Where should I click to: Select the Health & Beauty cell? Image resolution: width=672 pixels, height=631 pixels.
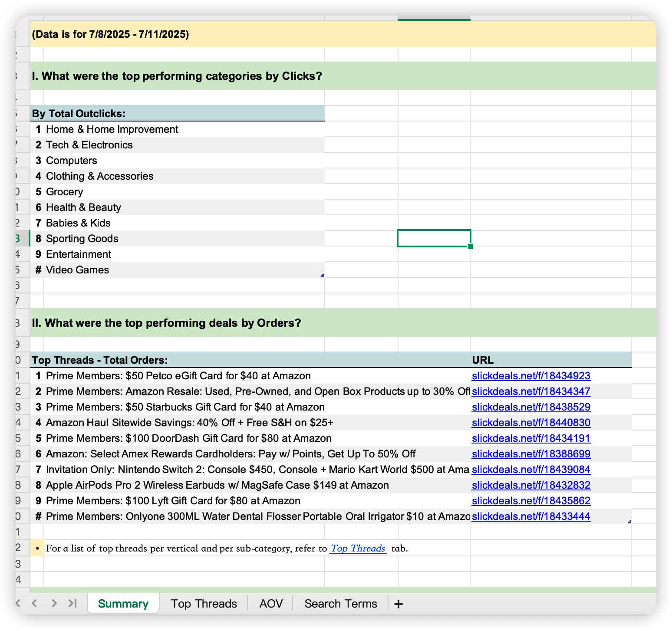[184, 207]
